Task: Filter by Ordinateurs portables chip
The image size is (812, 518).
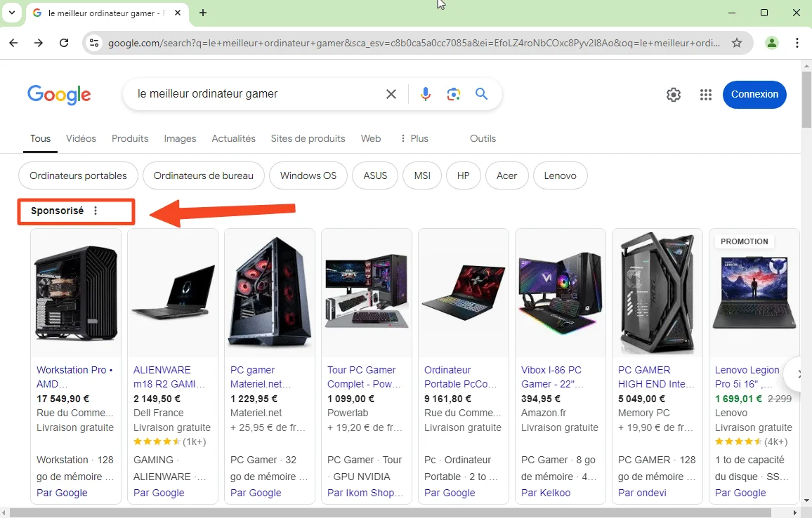Action: (x=78, y=175)
